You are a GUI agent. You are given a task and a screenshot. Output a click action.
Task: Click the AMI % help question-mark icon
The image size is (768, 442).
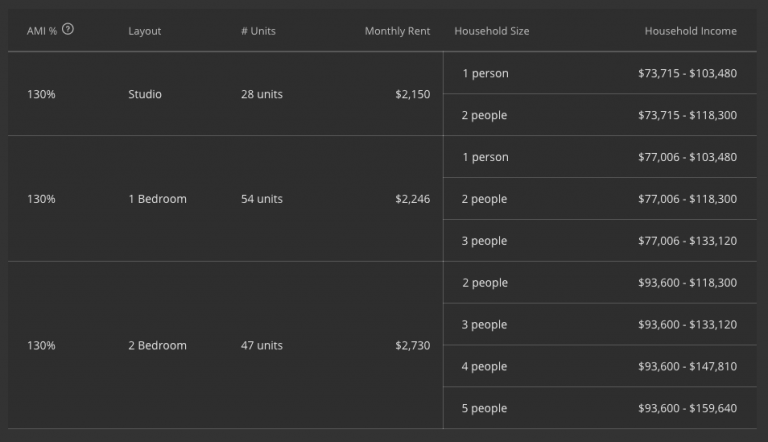point(68,29)
